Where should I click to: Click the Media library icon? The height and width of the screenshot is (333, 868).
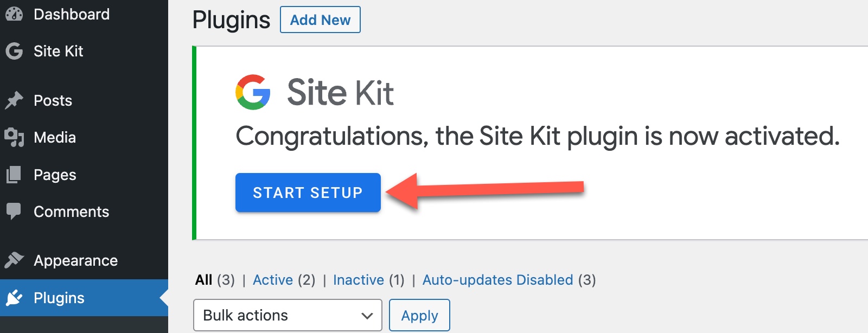[14, 137]
